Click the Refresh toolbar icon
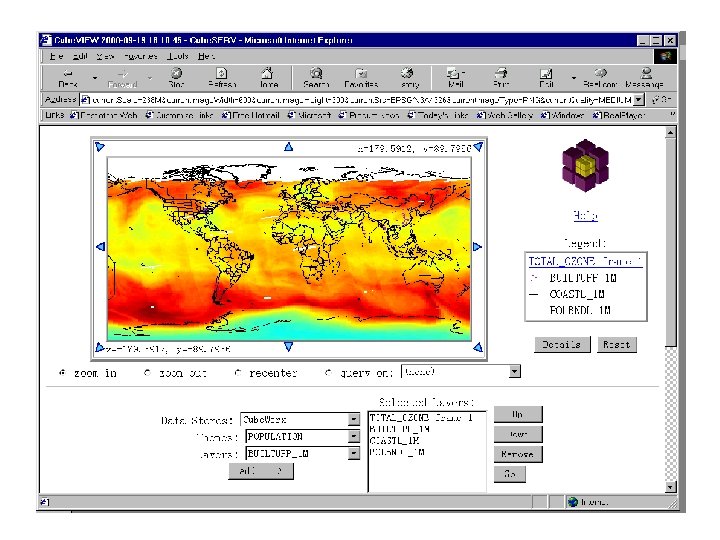The height and width of the screenshot is (540, 720). (x=222, y=78)
